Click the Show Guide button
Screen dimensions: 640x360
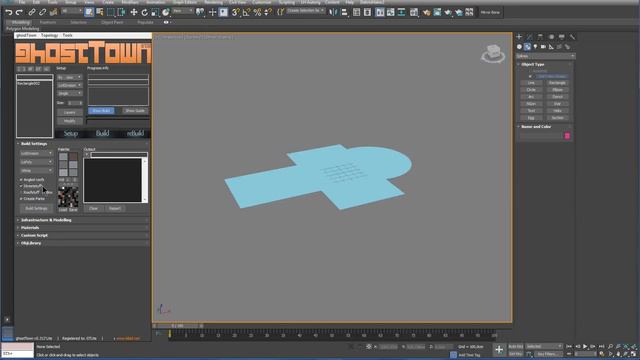coord(135,111)
